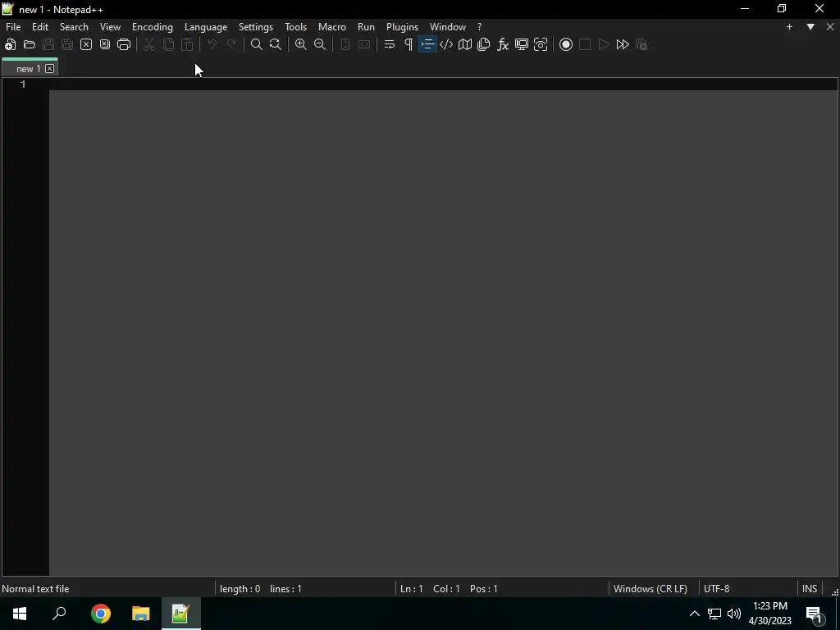Open the Function List fx icon
The image size is (840, 630).
[503, 44]
